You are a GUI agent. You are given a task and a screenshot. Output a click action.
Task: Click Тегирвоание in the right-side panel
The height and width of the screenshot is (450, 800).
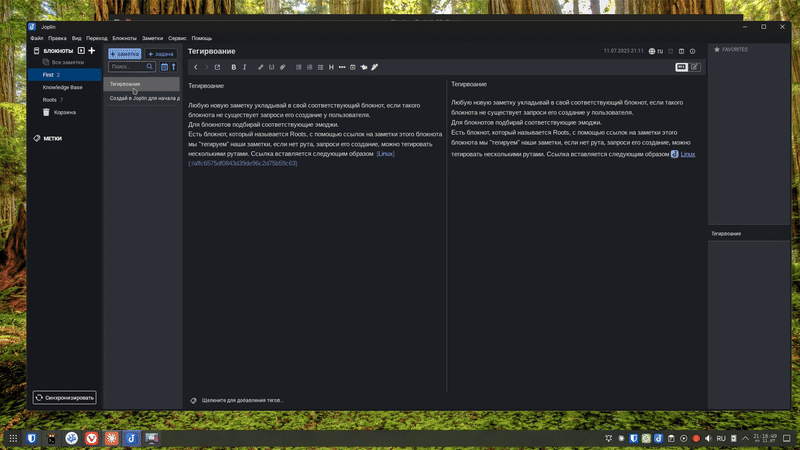click(726, 234)
